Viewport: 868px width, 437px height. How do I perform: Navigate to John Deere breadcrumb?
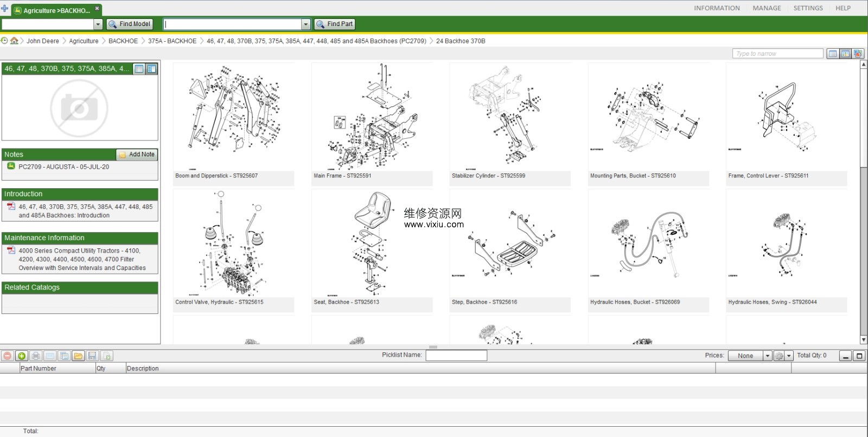[x=43, y=41]
